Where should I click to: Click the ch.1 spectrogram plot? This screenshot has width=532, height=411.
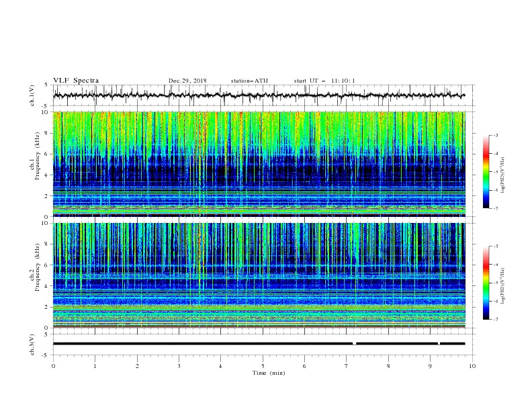tap(259, 164)
